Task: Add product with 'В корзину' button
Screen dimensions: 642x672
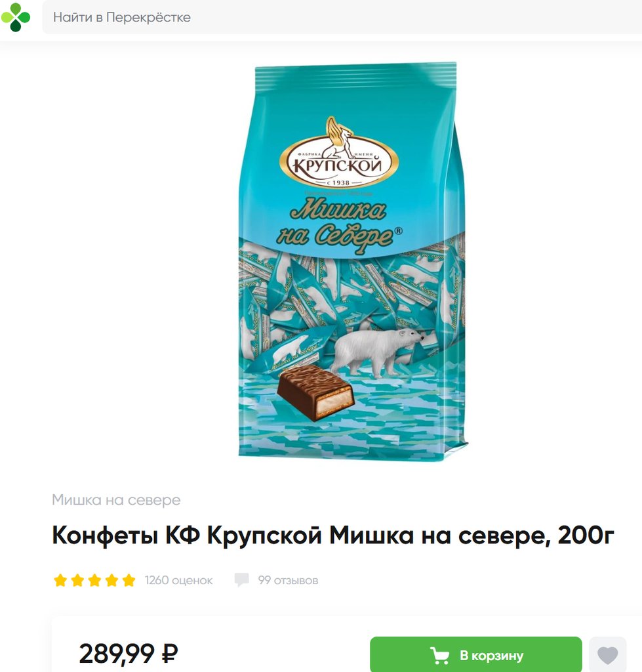Action: click(x=476, y=654)
